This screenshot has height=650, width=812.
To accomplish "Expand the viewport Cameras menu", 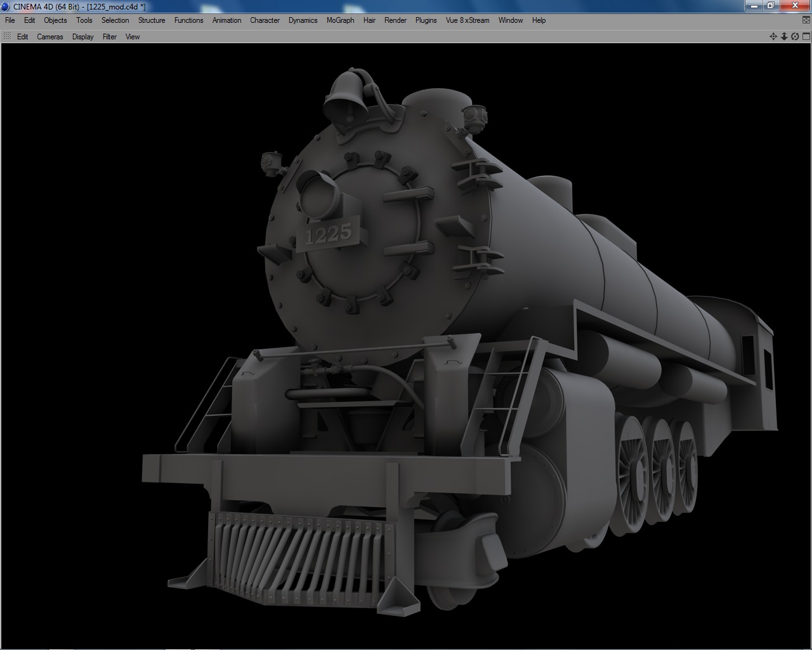I will (50, 37).
